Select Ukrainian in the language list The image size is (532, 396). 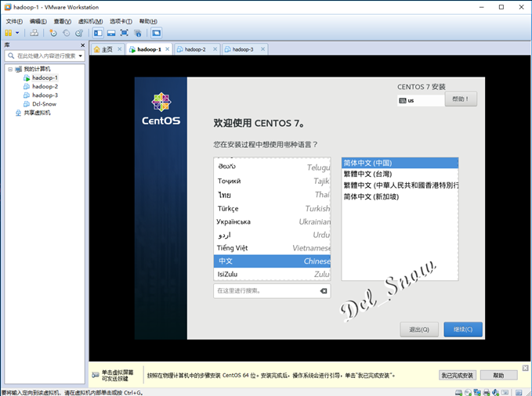click(273, 221)
